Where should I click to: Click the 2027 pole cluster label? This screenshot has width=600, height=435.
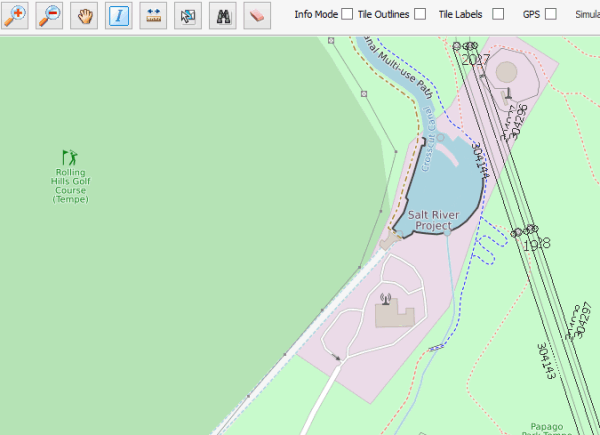click(477, 60)
